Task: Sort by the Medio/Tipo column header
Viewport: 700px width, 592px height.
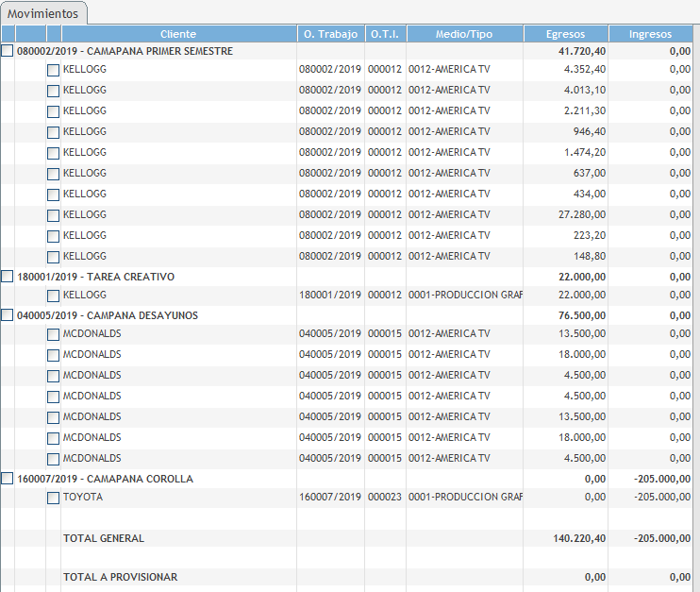Action: pyautogui.click(x=464, y=34)
